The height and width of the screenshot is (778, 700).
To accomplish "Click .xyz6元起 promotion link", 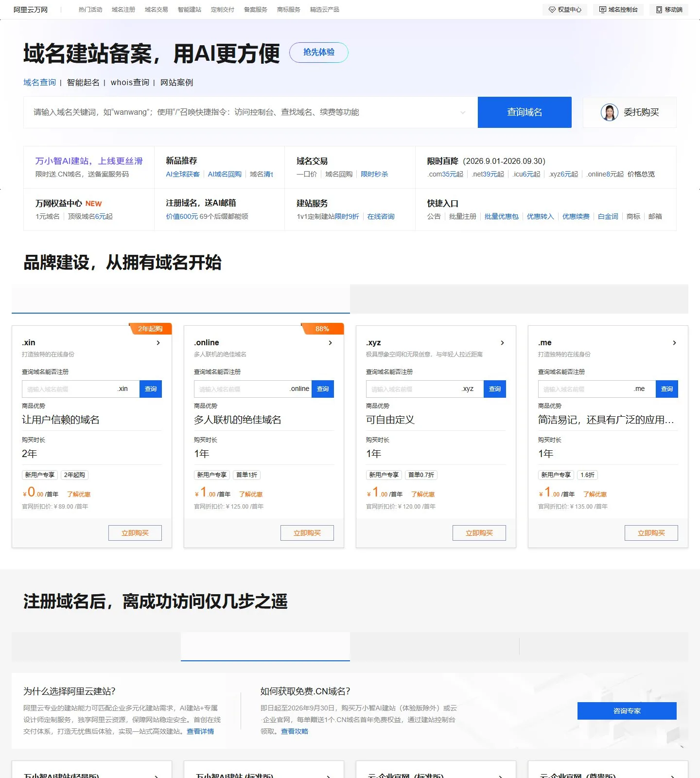I will pos(563,174).
